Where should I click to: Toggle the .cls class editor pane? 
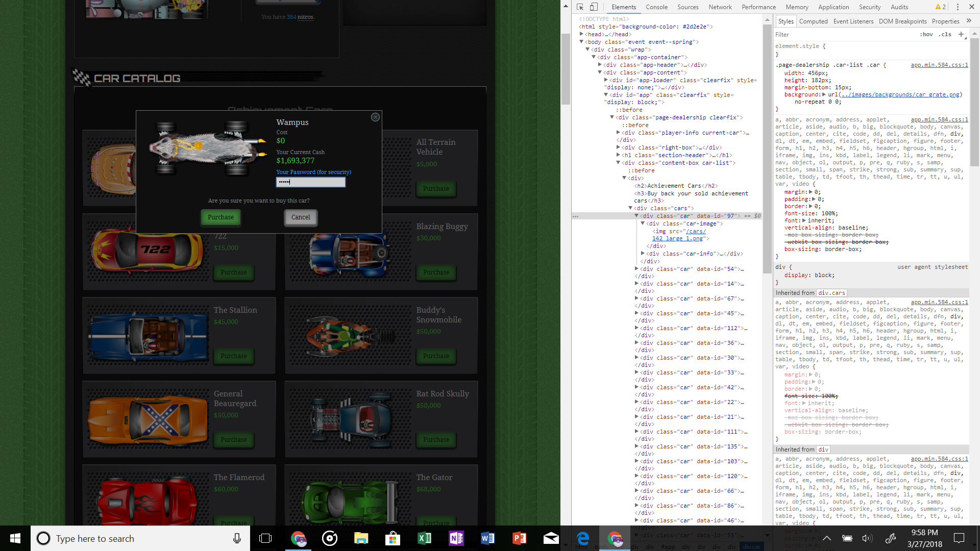946,34
